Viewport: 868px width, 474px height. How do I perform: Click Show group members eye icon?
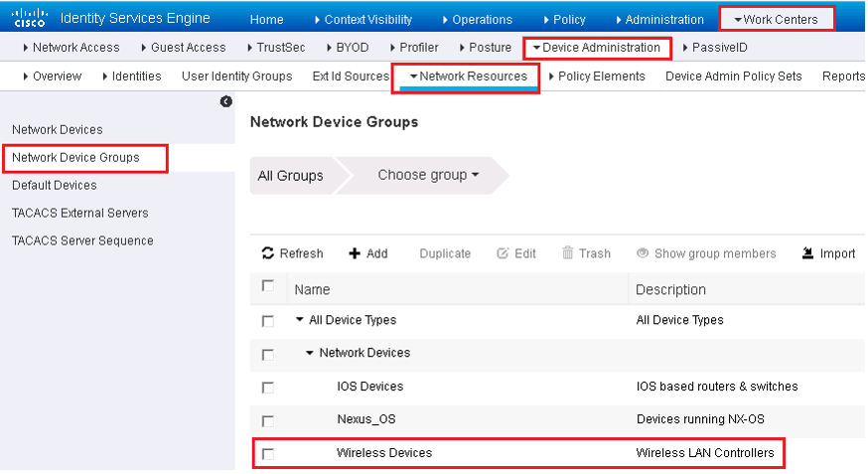pos(643,253)
